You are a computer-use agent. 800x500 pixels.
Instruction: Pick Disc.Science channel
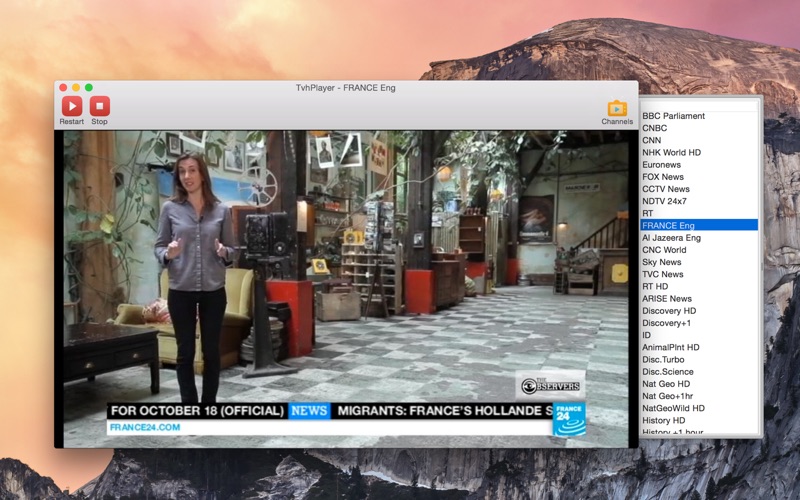699,372
